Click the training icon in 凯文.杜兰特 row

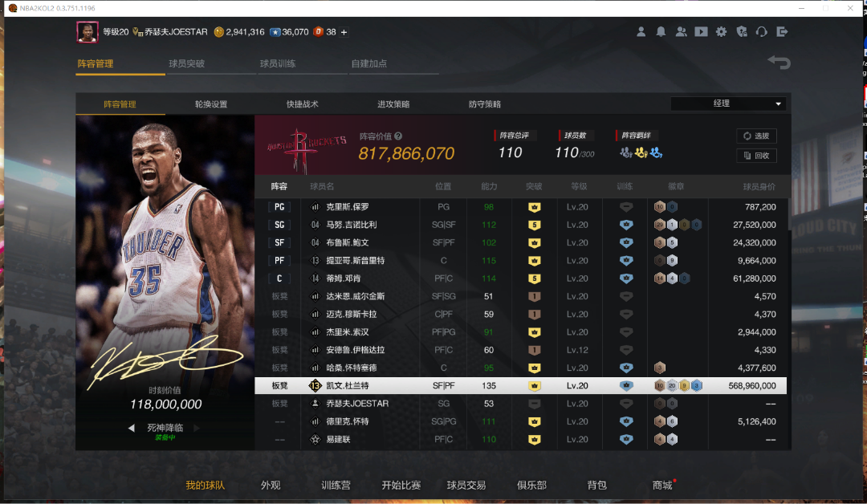tap(626, 386)
